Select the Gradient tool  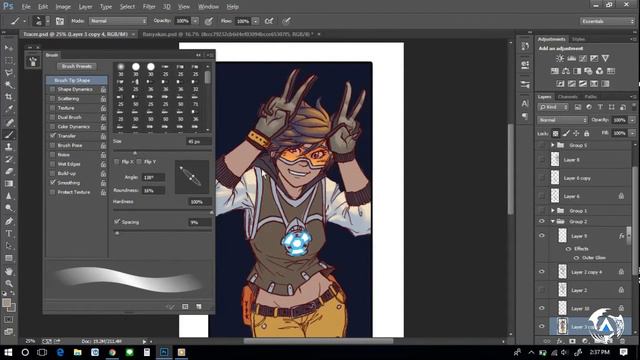(x=9, y=184)
